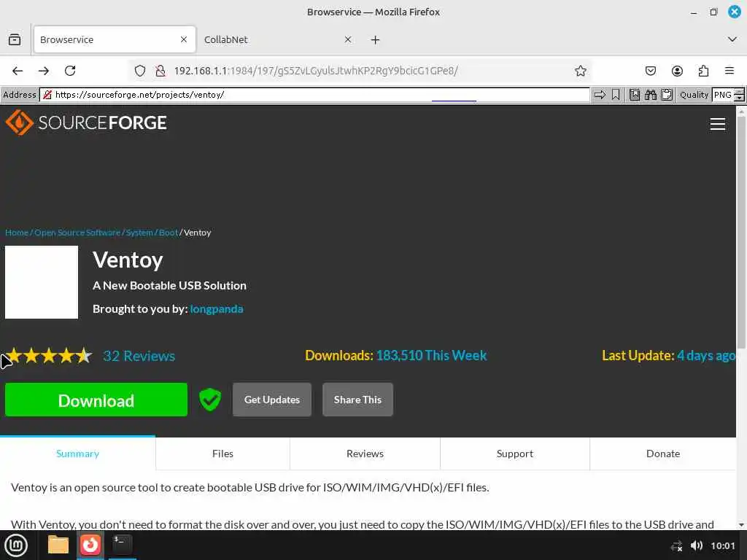Click the Get Updates button
747x560 pixels.
tap(272, 400)
